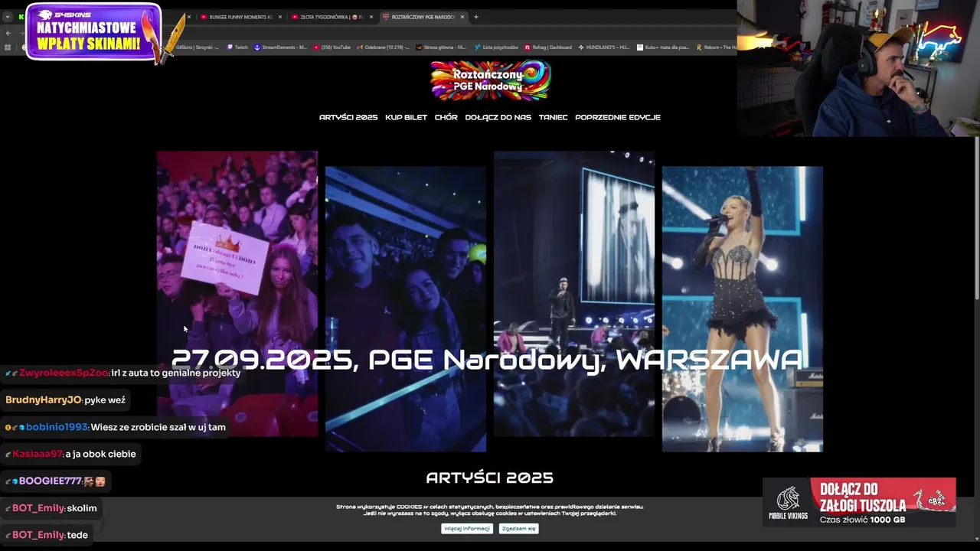Close the ROZTAŃCZONY PGE NARODOWY tab
This screenshot has height=551, width=980.
[462, 17]
